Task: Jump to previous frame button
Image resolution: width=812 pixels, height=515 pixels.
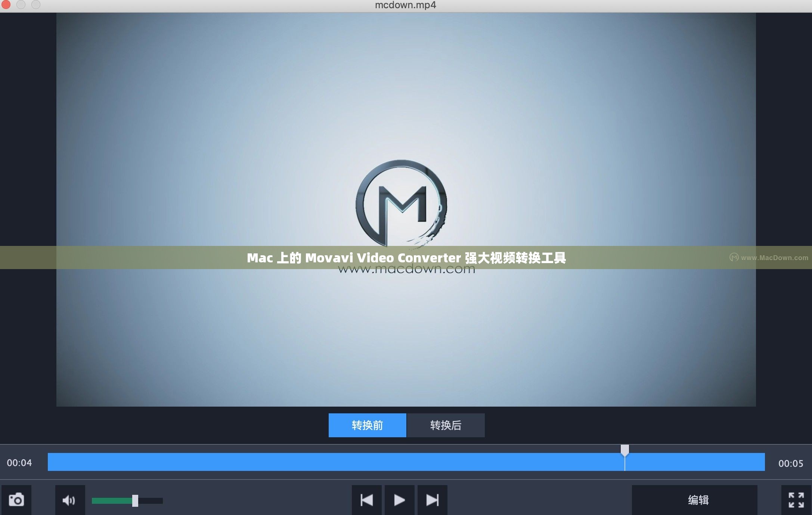Action: pyautogui.click(x=366, y=500)
